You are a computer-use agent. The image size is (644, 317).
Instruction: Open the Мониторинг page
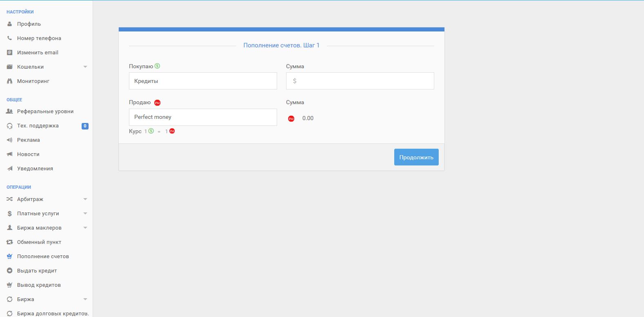33,81
